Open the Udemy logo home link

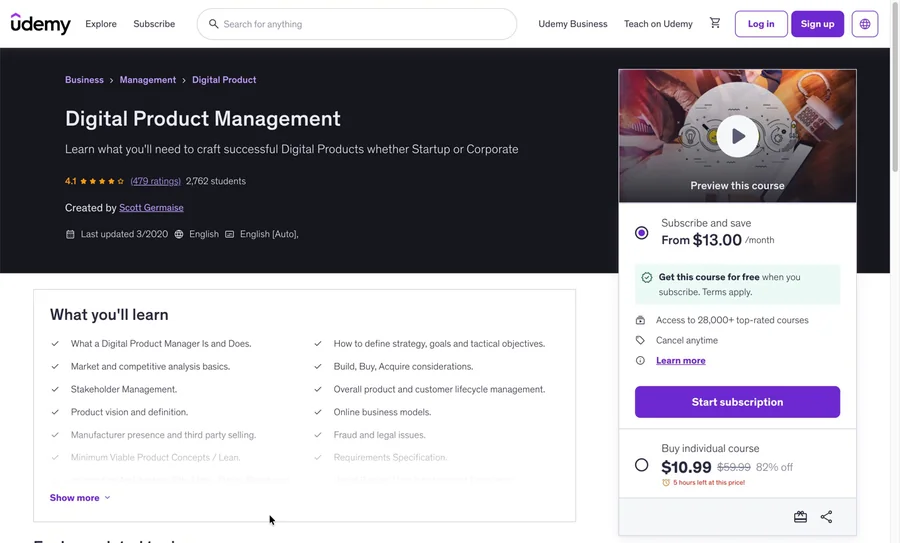(40, 24)
